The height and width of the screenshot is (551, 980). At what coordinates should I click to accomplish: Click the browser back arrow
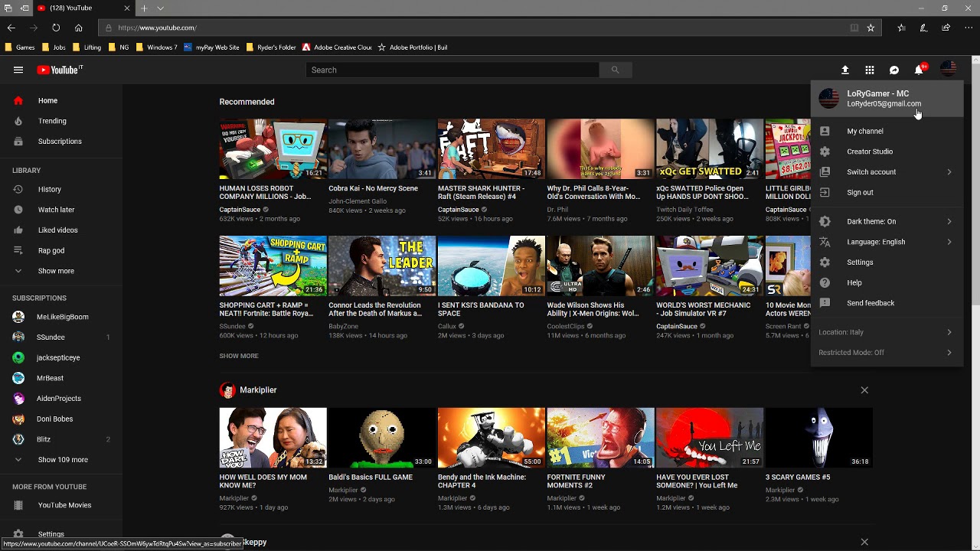click(11, 28)
